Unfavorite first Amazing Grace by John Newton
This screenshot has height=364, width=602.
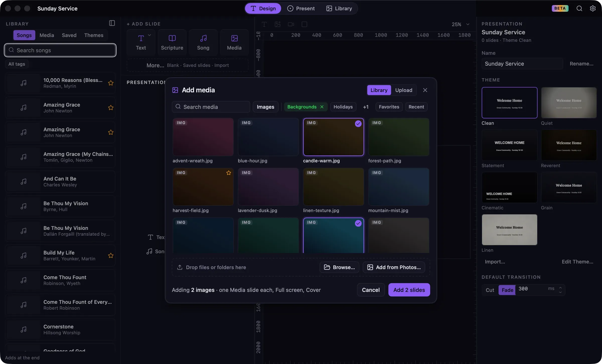[111, 108]
